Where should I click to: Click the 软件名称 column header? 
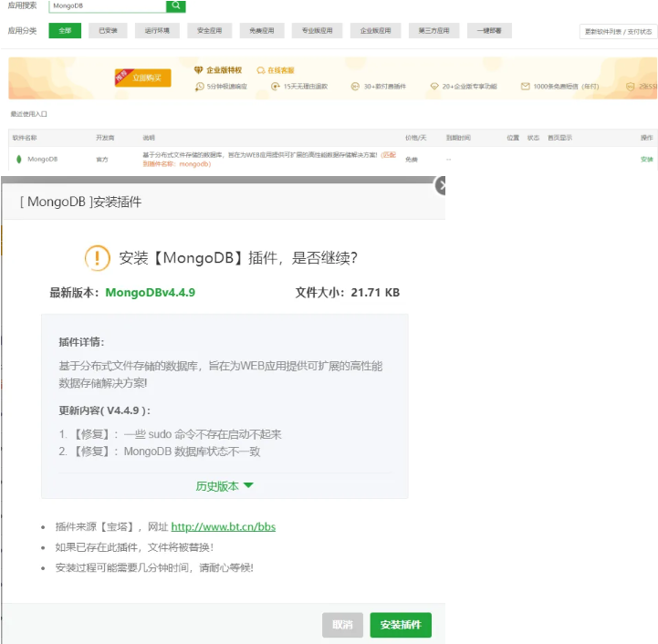25,138
